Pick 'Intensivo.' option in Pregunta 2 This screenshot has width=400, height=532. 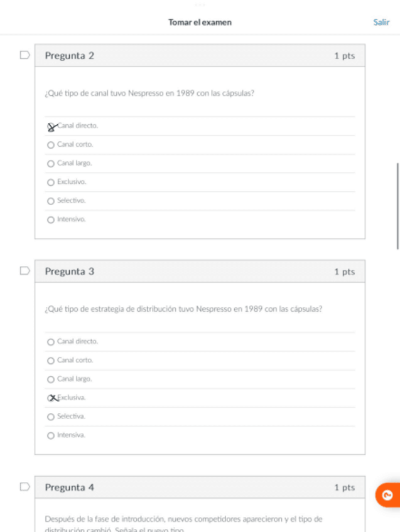[x=51, y=220]
